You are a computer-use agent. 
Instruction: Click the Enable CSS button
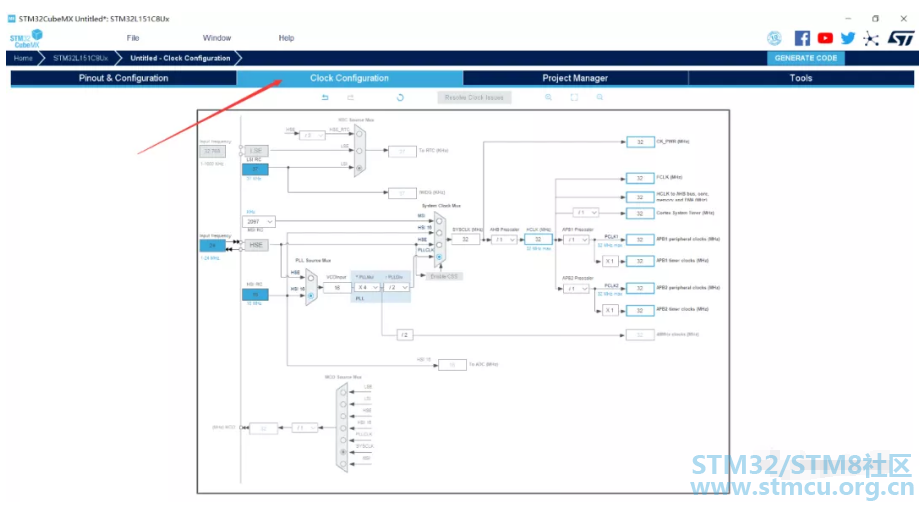pyautogui.click(x=444, y=276)
